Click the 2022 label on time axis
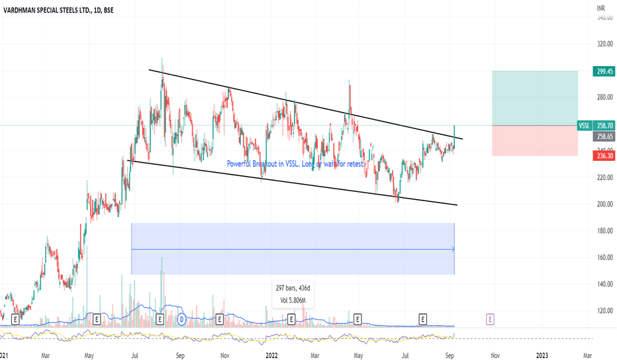The height and width of the screenshot is (364, 617). click(x=271, y=355)
